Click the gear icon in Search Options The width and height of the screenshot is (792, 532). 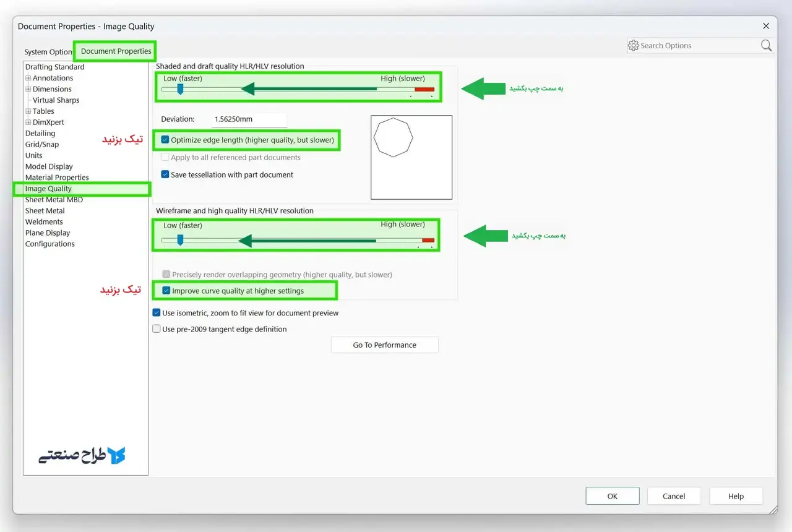(633, 46)
